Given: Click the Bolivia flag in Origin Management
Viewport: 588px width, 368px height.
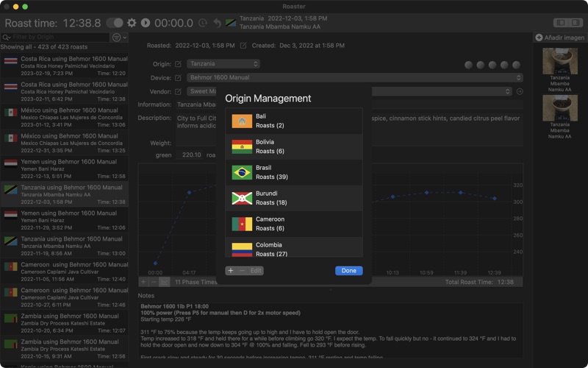Looking at the screenshot, I should point(242,146).
